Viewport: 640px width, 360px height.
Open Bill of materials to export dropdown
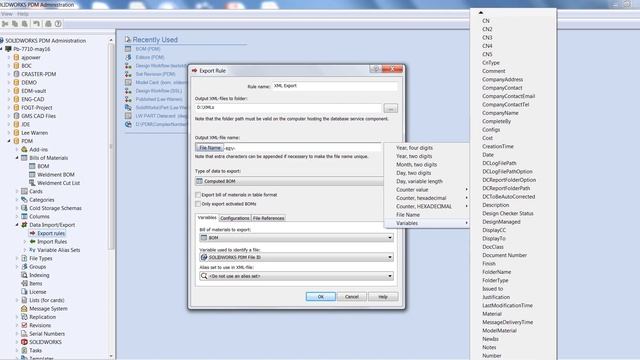pyautogui.click(x=296, y=238)
